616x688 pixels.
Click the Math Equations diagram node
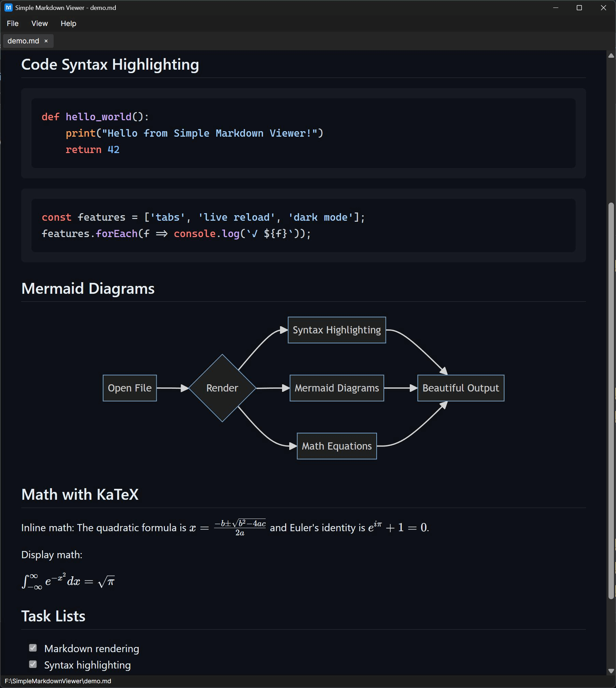337,446
